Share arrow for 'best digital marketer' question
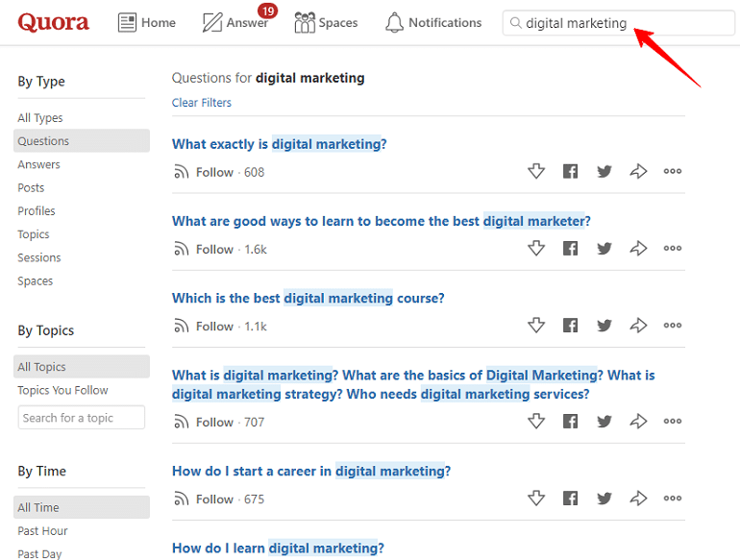This screenshot has height=560, width=740. 638,248
